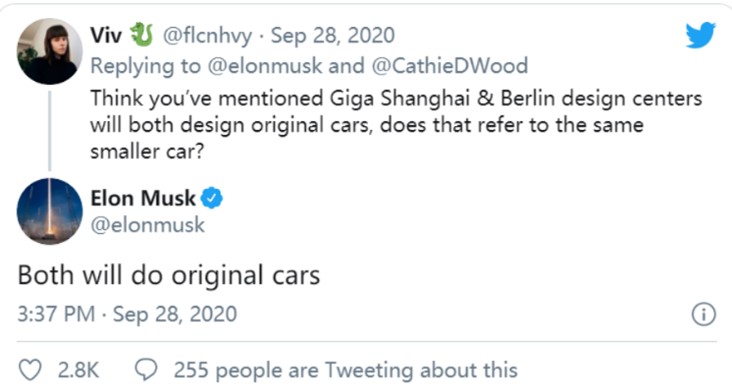Open the tweet info circle icon
This screenshot has width=732, height=387.
click(x=703, y=314)
